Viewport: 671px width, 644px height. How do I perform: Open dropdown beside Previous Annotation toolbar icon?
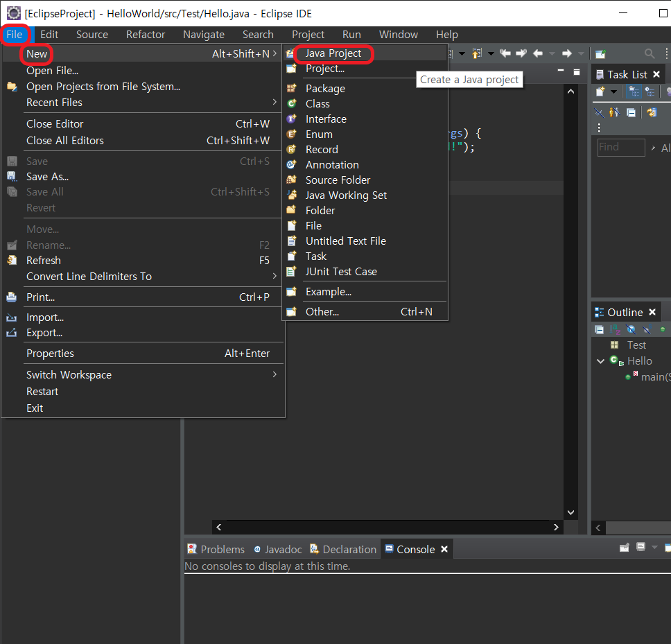click(x=491, y=53)
